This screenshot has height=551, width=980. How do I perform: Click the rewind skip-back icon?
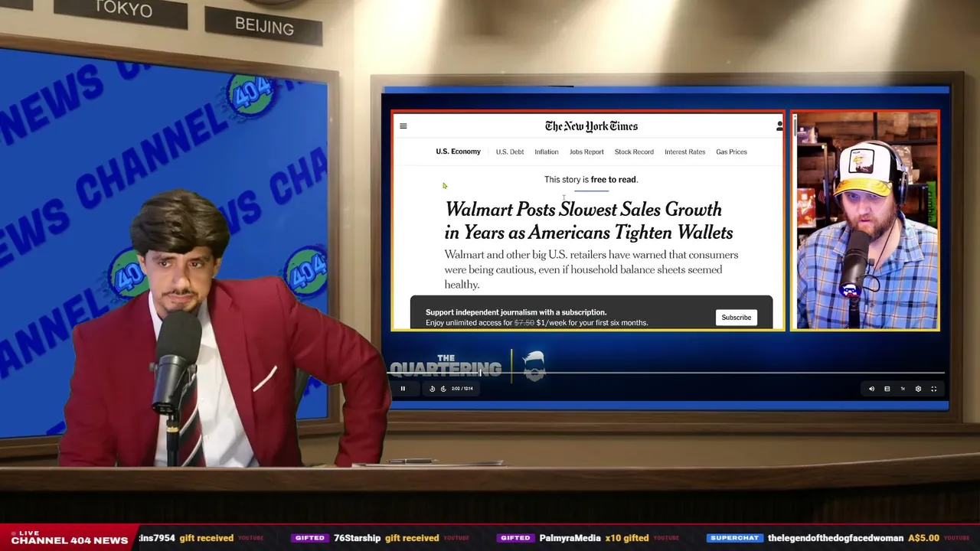432,389
